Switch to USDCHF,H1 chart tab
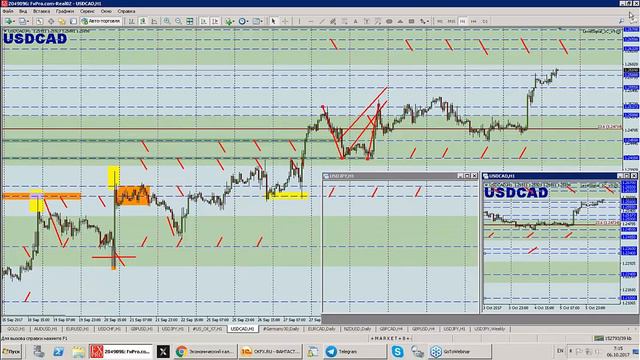Image resolution: width=640 pixels, height=360 pixels. tap(109, 329)
